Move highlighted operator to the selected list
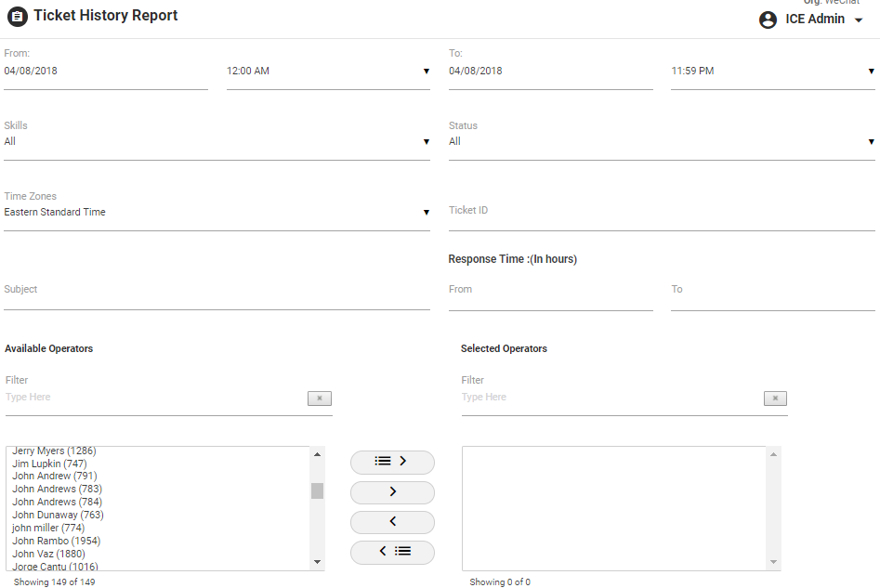The width and height of the screenshot is (880, 588). [392, 492]
